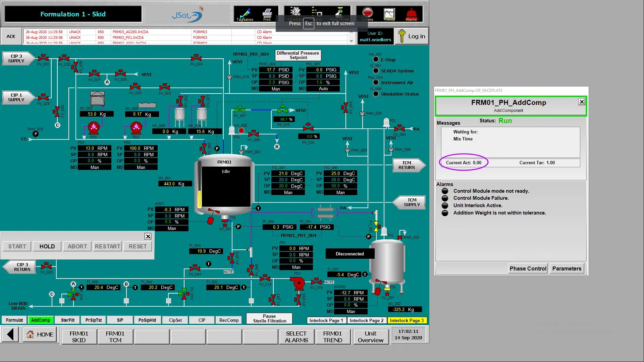Select three-way valve XV_013
The height and width of the screenshot is (362, 644).
coord(183,294)
